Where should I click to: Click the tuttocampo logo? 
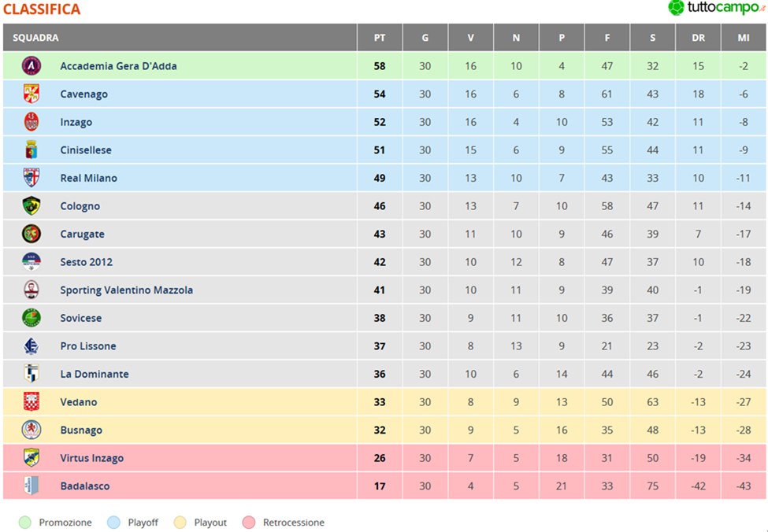click(x=716, y=8)
